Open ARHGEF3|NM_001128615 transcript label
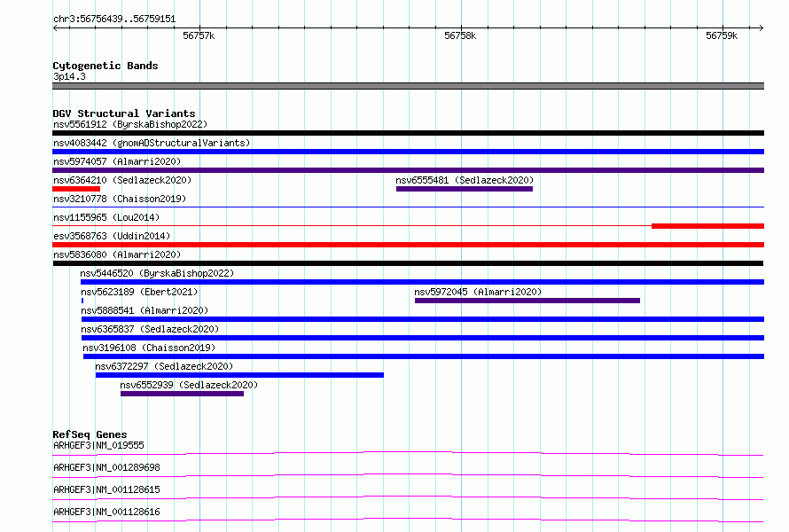 pos(106,489)
